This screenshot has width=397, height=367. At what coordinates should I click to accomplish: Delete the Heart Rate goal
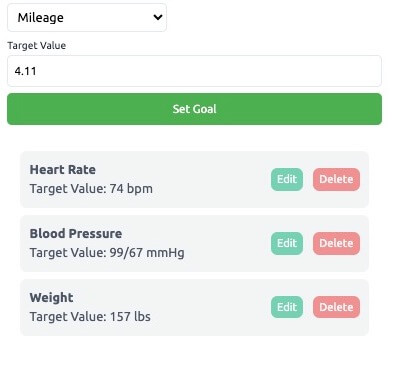(x=336, y=179)
